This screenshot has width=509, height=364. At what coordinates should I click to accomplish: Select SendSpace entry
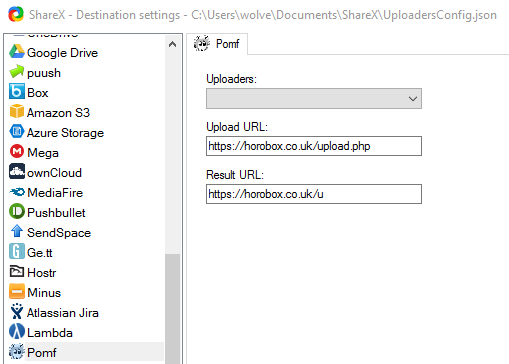[x=59, y=233]
